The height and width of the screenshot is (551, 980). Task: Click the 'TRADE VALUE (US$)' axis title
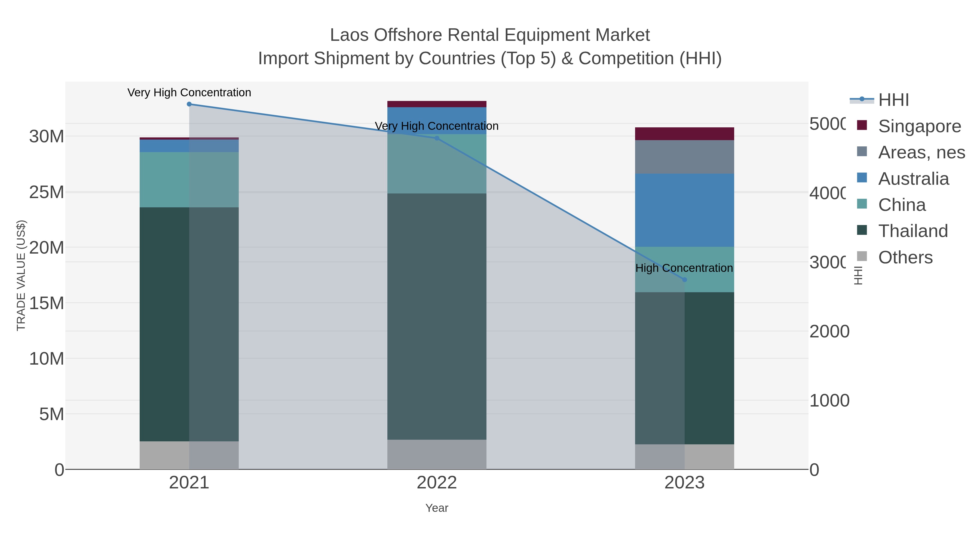tap(21, 275)
